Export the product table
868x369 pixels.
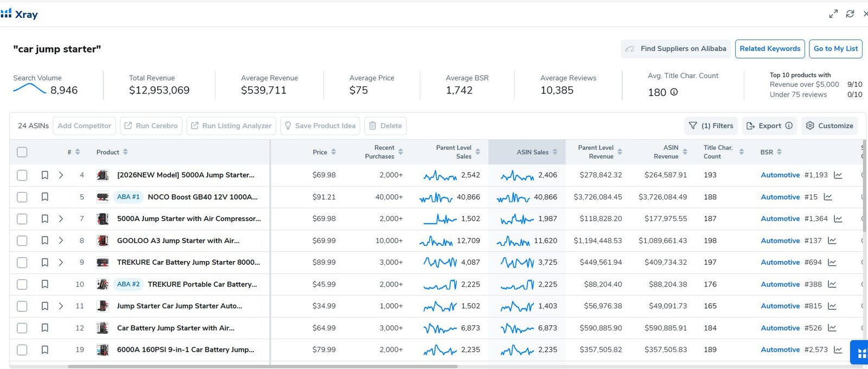pyautogui.click(x=769, y=126)
